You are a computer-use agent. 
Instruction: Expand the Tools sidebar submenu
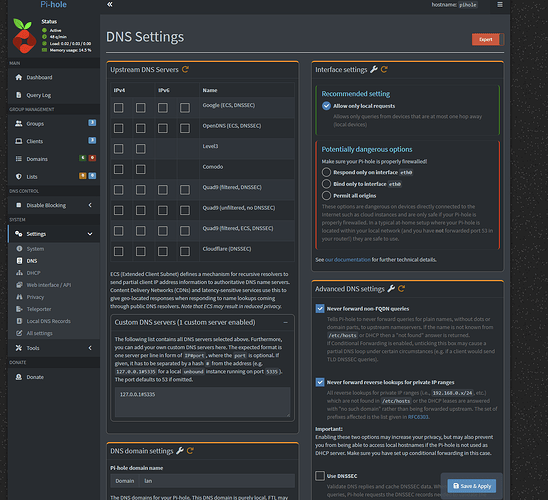point(90,348)
